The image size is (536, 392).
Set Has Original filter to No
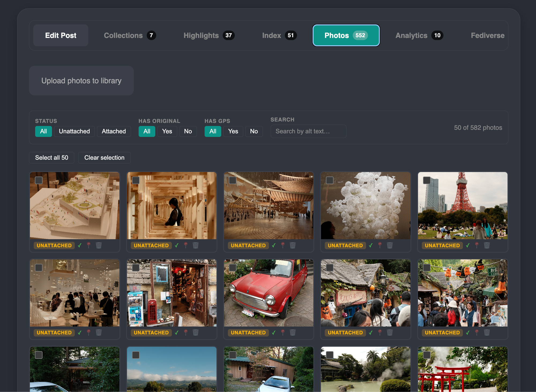pos(188,131)
